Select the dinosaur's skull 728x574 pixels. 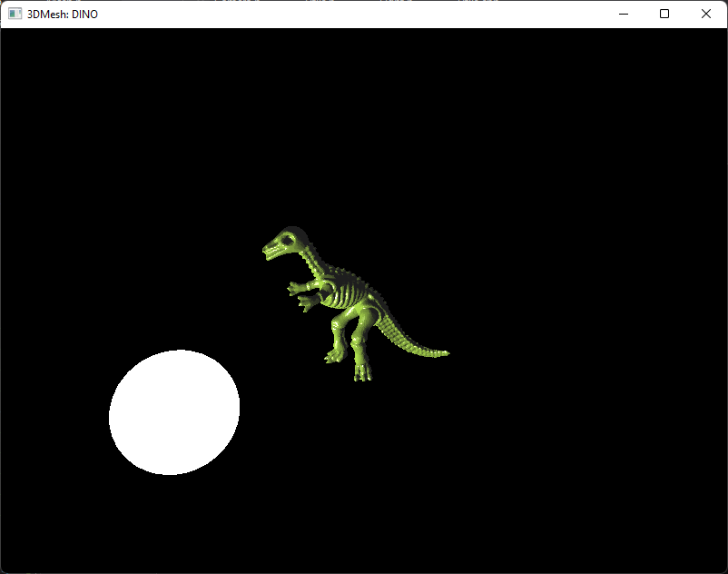click(284, 243)
